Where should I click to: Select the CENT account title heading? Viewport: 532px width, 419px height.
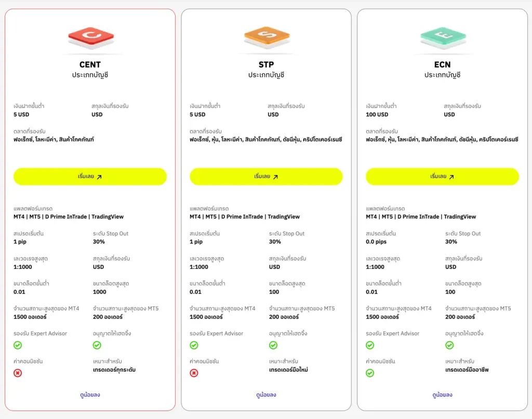tap(90, 65)
